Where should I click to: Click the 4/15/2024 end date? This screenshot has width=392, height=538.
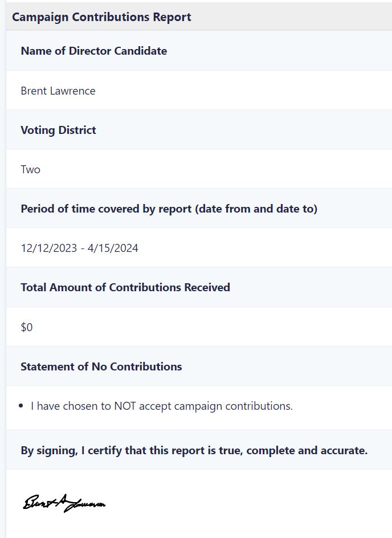click(x=113, y=248)
